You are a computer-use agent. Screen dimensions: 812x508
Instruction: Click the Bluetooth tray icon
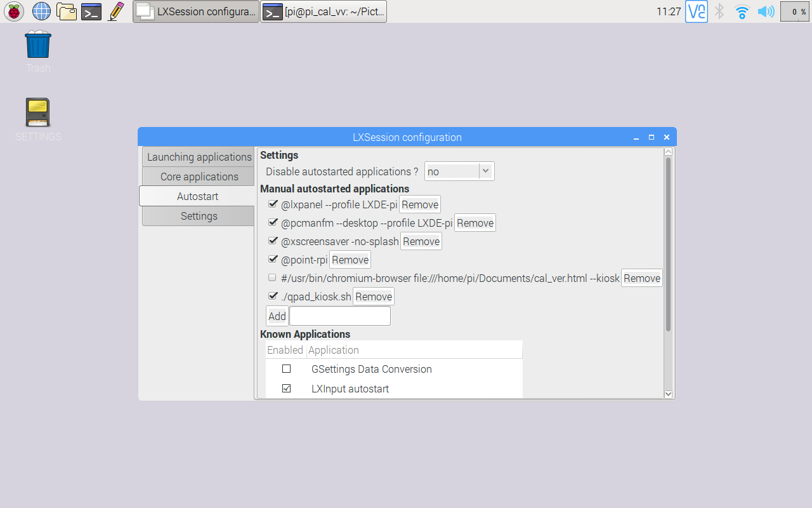719,11
